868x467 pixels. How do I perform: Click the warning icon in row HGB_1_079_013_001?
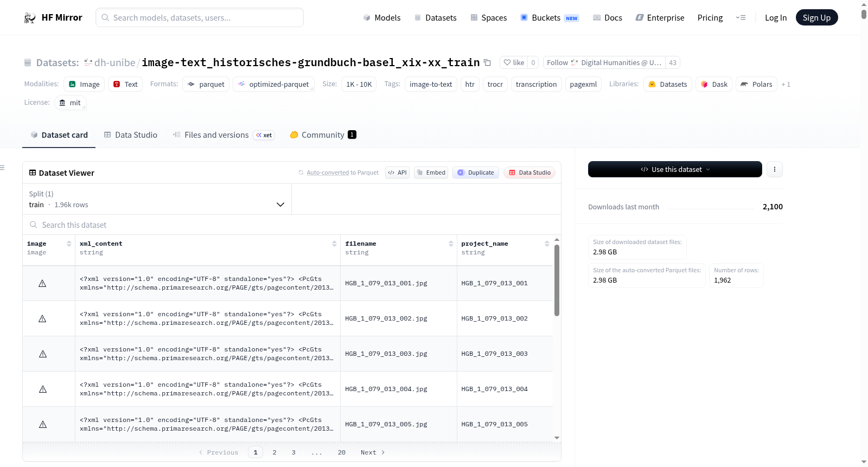42,283
